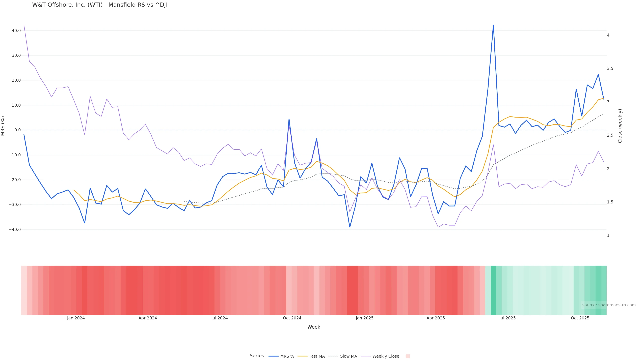Click the 40.0 tick on MRS axis
The image size is (644, 362).
tap(16, 31)
